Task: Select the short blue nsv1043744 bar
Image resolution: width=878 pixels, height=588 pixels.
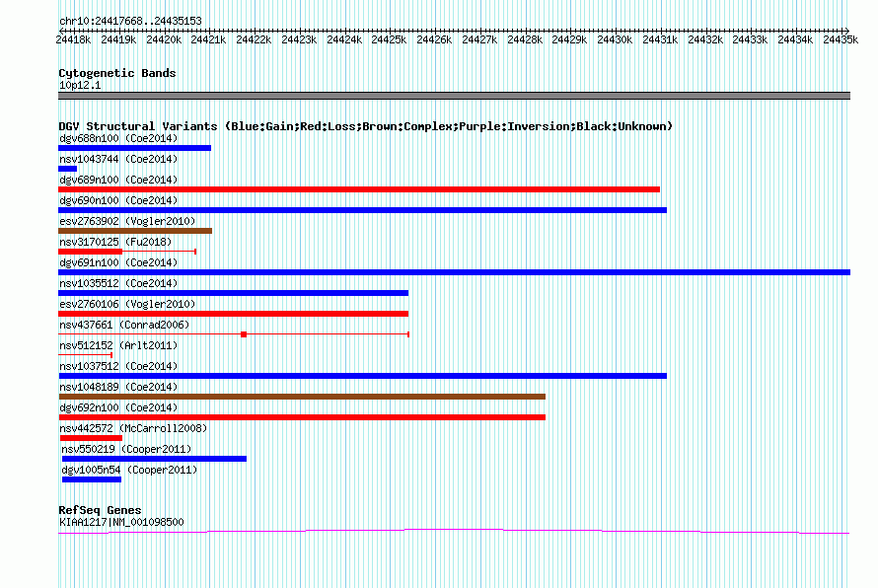Action: [67, 169]
